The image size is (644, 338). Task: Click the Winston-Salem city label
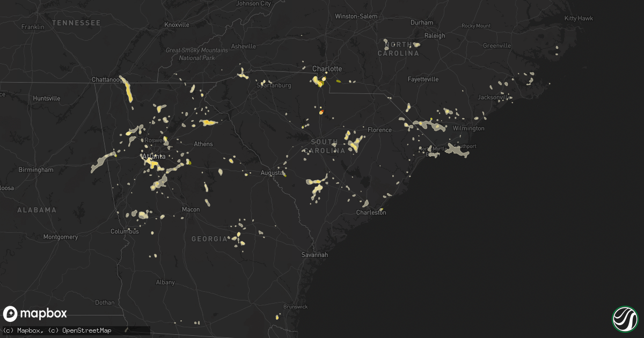tap(356, 16)
